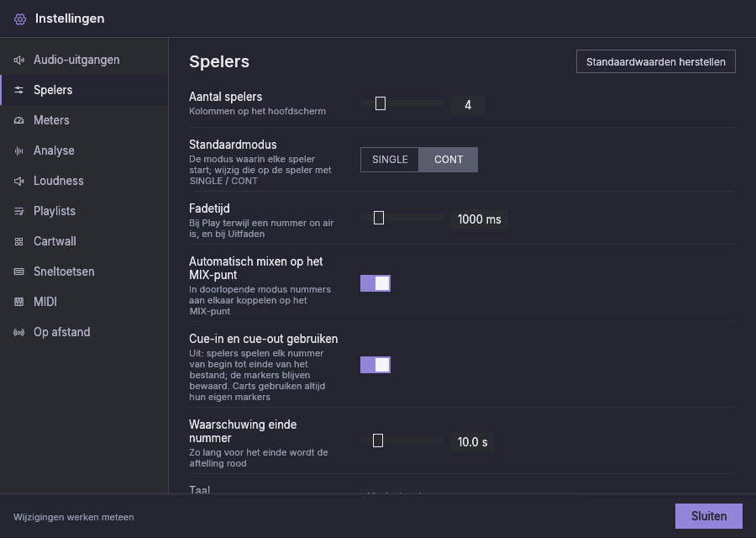Click the 'Kolommen op het hoofdscherm' description
The width and height of the screenshot is (756, 538).
coord(258,112)
